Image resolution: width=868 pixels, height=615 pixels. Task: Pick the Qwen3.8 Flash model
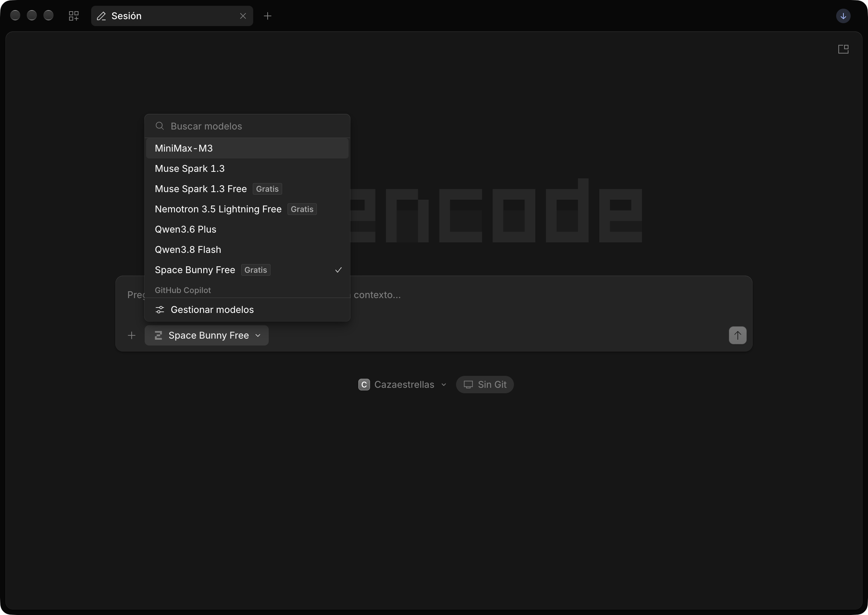tap(247, 250)
